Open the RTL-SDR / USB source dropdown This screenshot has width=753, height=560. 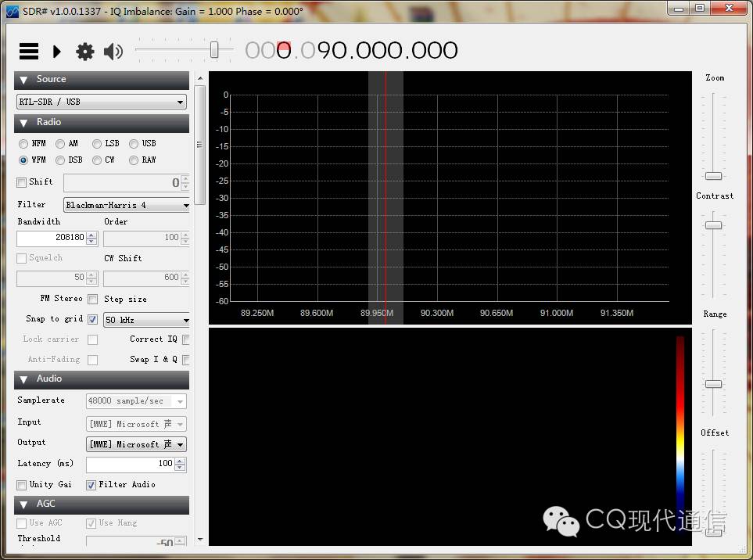tap(102, 102)
